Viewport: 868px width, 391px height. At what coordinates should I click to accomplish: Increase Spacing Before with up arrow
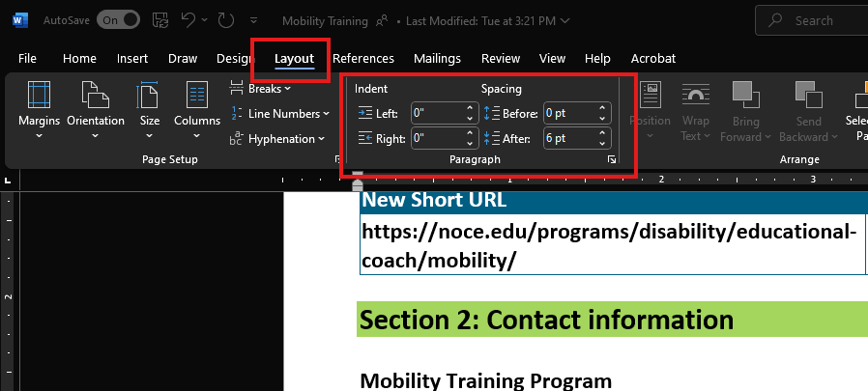coord(603,108)
